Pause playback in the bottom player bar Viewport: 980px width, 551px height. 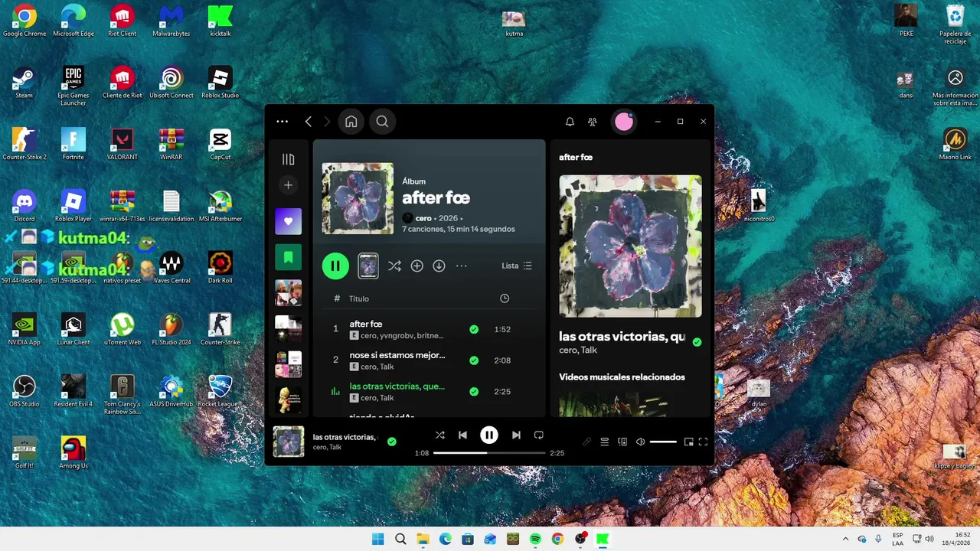click(489, 435)
